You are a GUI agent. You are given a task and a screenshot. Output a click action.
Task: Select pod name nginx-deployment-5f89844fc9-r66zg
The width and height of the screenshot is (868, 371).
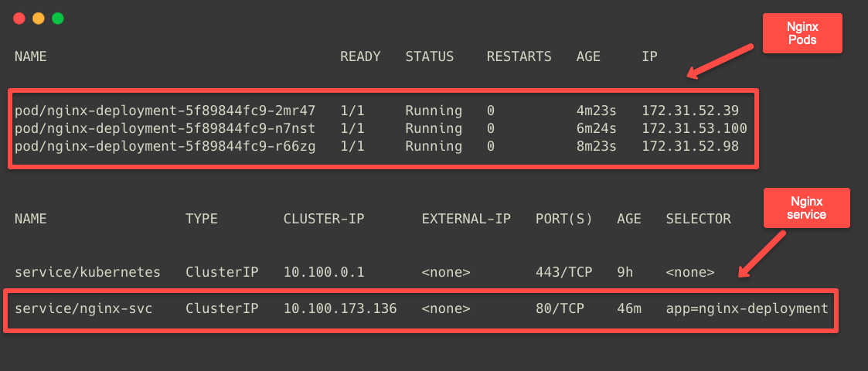165,146
